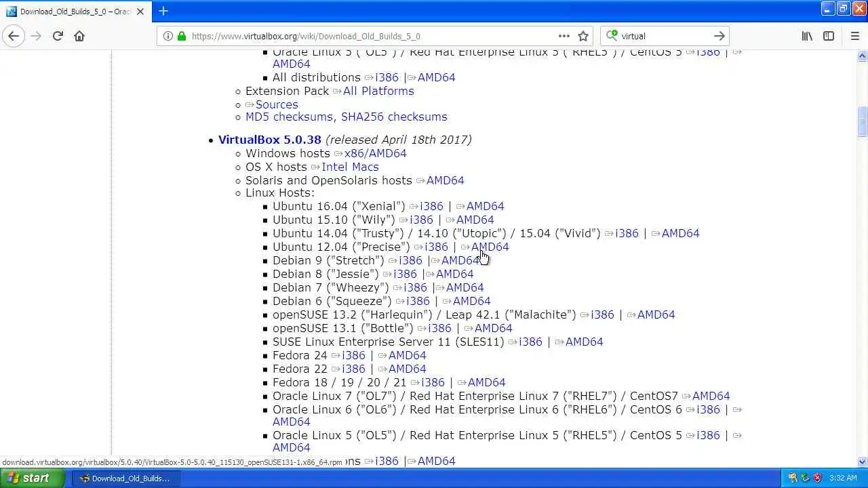The width and height of the screenshot is (868, 488).
Task: Click the green padlock security icon
Action: pyautogui.click(x=181, y=36)
